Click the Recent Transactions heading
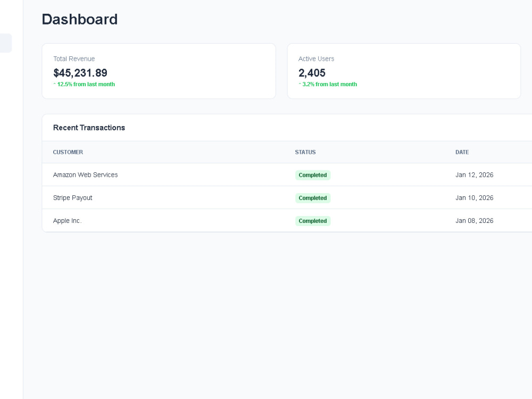This screenshot has width=532, height=399. [x=89, y=128]
